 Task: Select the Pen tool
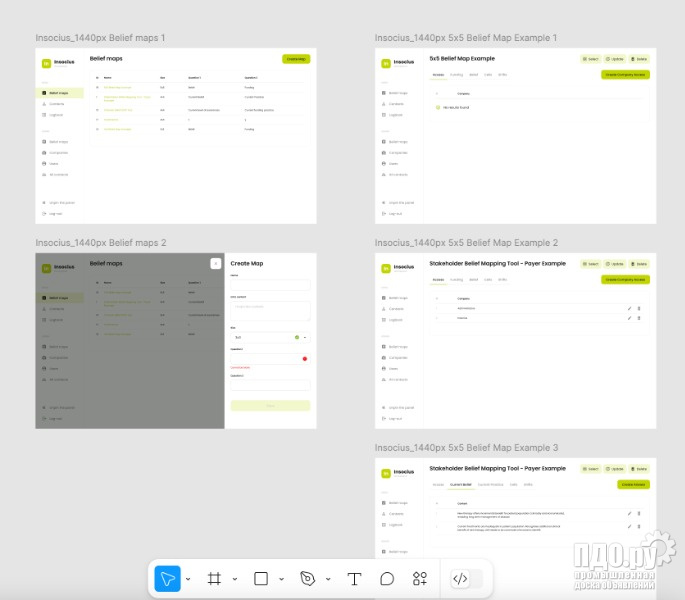click(308, 578)
